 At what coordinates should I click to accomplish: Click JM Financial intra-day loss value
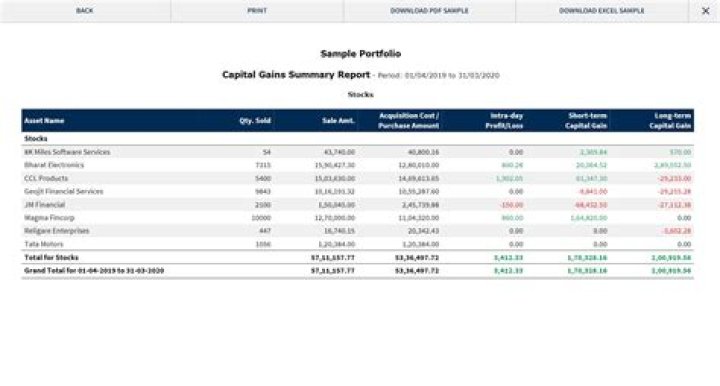coord(512,205)
